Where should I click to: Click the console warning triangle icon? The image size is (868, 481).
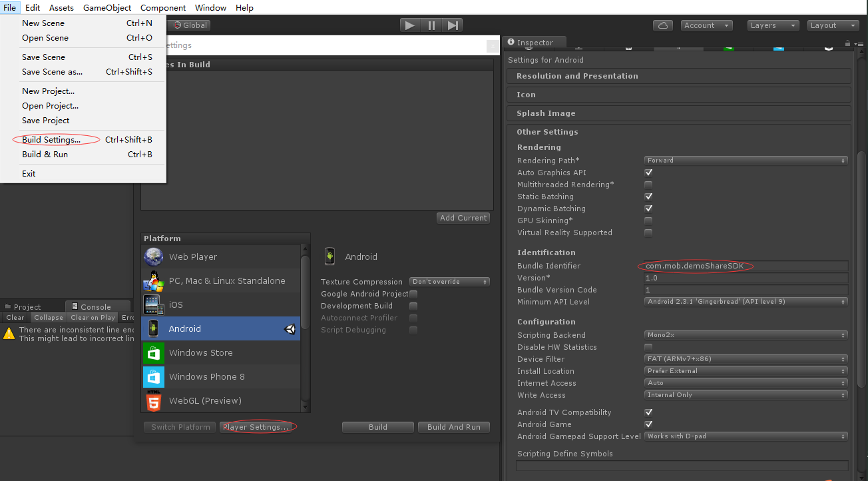[9, 334]
